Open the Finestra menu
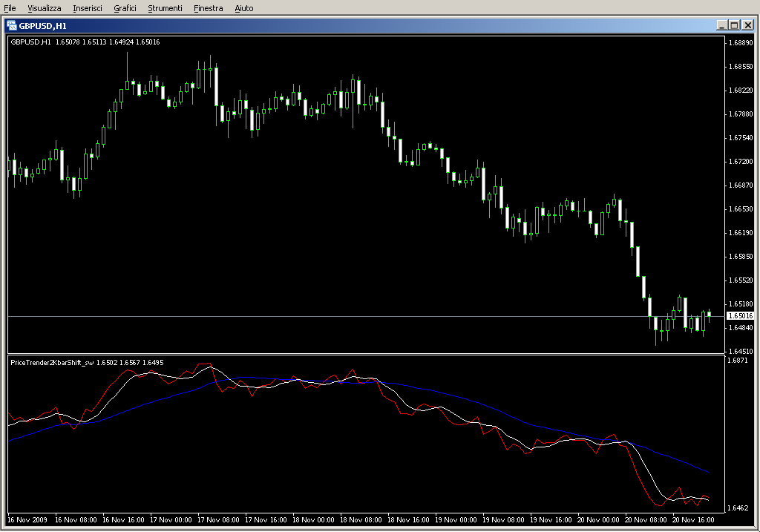 coord(208,8)
